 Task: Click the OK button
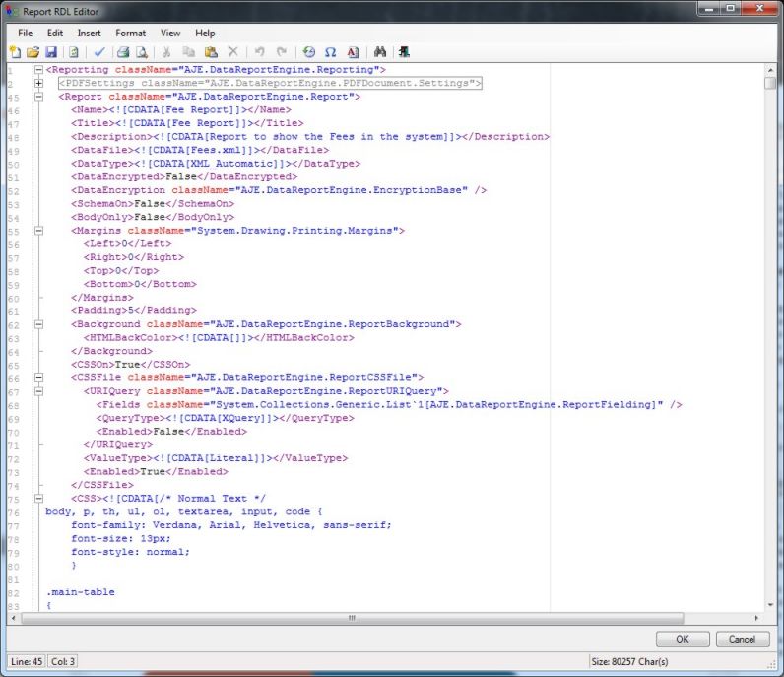(x=682, y=639)
